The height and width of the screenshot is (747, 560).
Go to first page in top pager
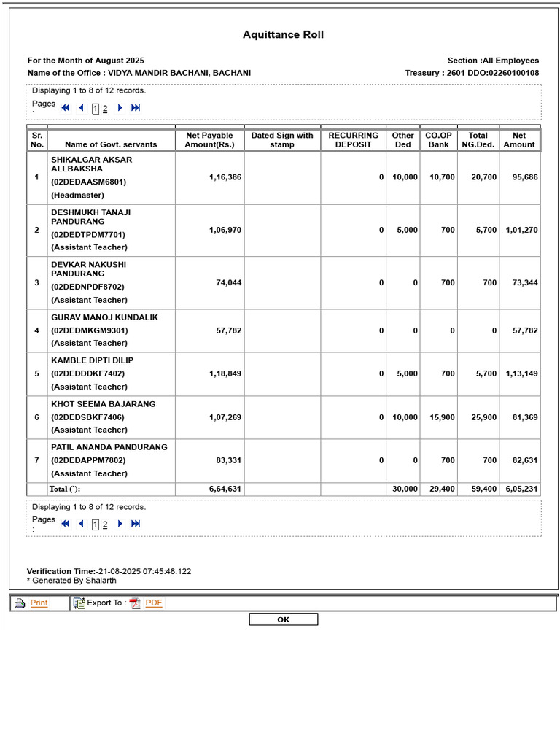point(66,108)
